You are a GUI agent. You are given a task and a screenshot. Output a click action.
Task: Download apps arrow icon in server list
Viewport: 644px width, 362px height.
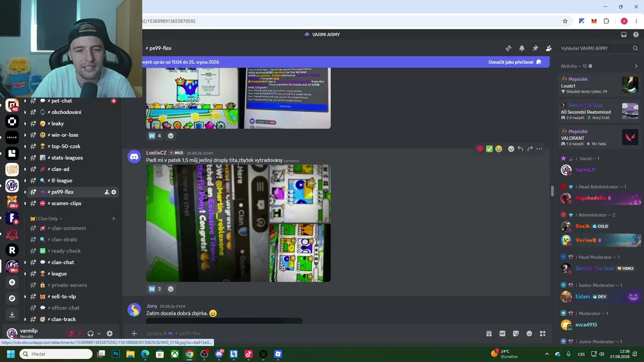tap(12, 314)
